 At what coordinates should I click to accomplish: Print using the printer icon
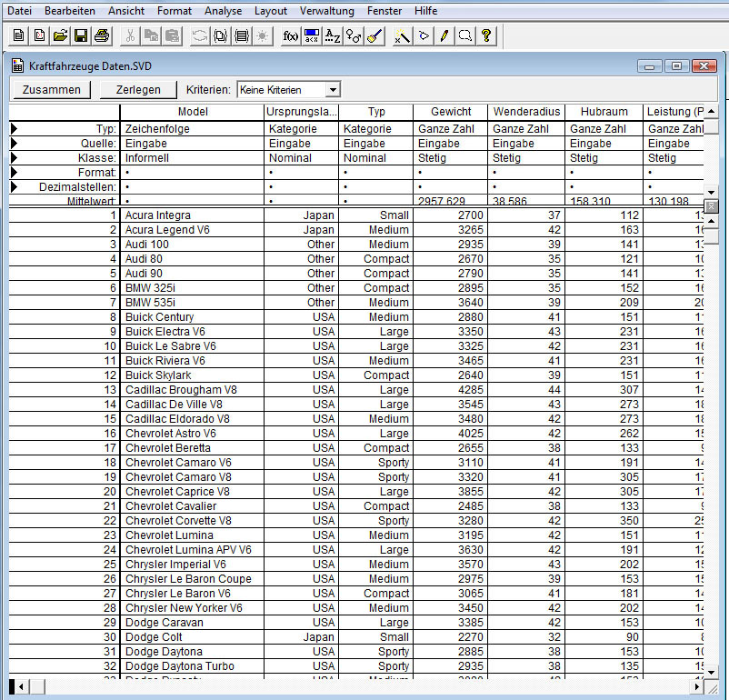102,35
